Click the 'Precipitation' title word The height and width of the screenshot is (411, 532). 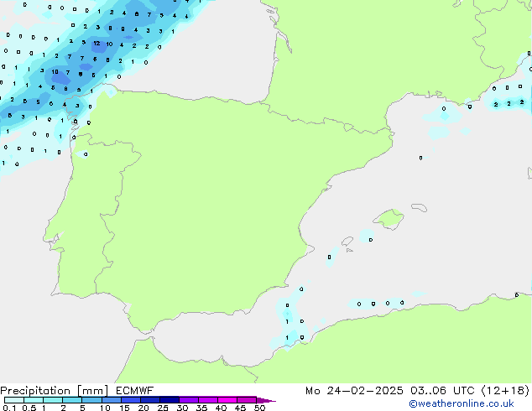coord(35,391)
